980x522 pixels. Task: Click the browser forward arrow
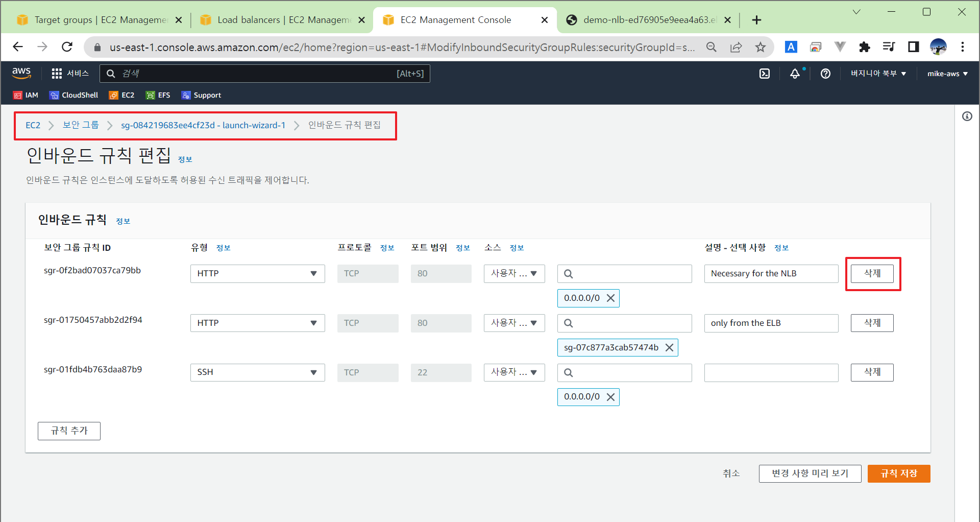tap(42, 47)
